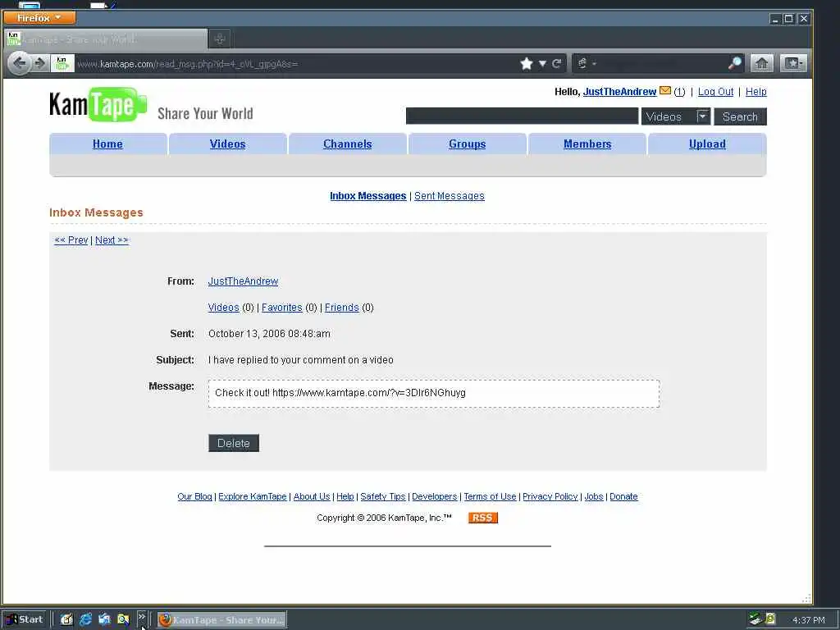Screen dimensions: 840x630
Task: Click the Search button
Action: [x=740, y=116]
